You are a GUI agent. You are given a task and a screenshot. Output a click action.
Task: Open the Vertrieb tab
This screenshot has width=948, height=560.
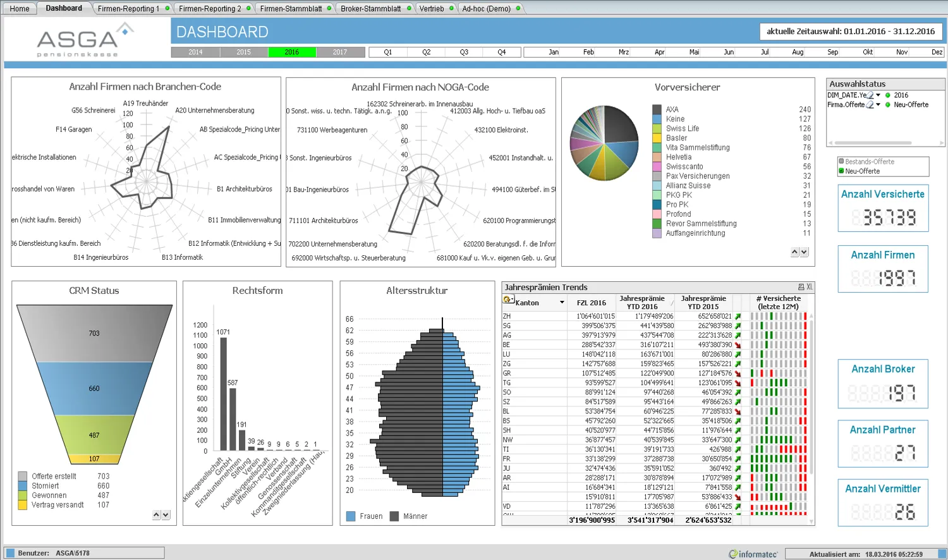pyautogui.click(x=436, y=8)
